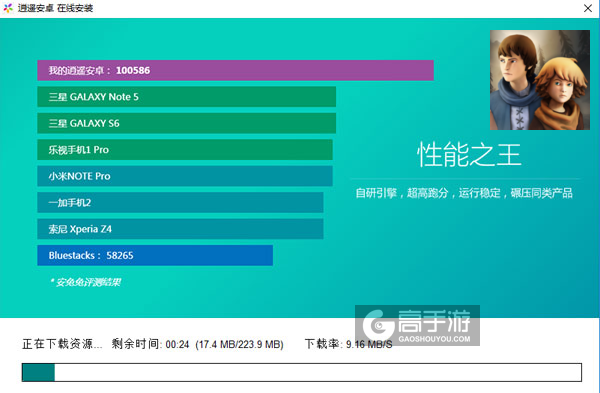The width and height of the screenshot is (600, 393).
Task: Select the 索尼 Xperia Z4 bar
Action: click(x=180, y=229)
